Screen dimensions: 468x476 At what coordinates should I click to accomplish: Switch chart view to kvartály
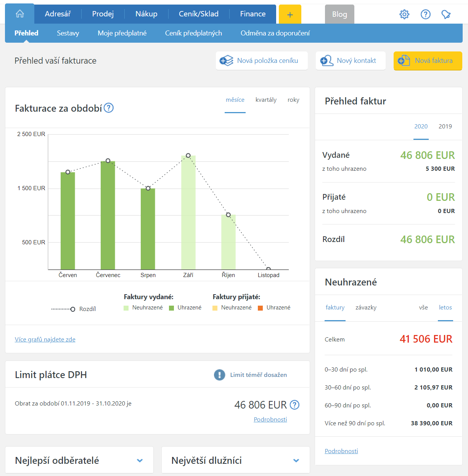[x=266, y=100]
